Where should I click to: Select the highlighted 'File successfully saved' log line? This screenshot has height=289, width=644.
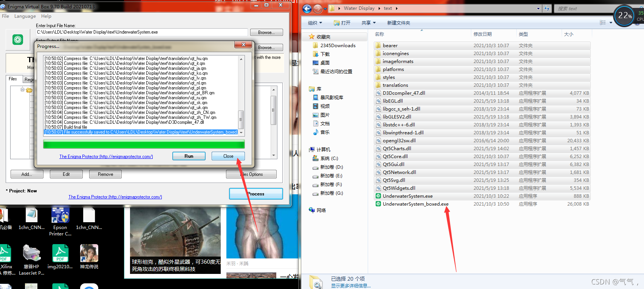(x=141, y=132)
